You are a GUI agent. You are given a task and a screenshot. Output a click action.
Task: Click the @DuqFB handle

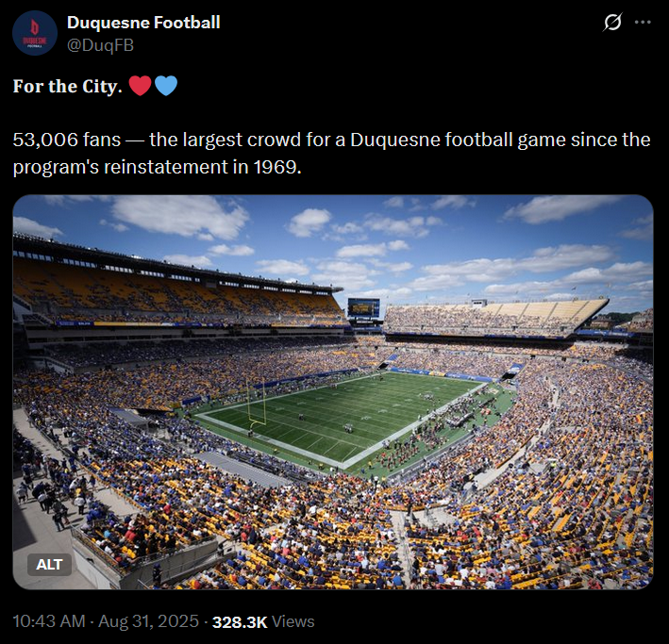pyautogui.click(x=101, y=45)
